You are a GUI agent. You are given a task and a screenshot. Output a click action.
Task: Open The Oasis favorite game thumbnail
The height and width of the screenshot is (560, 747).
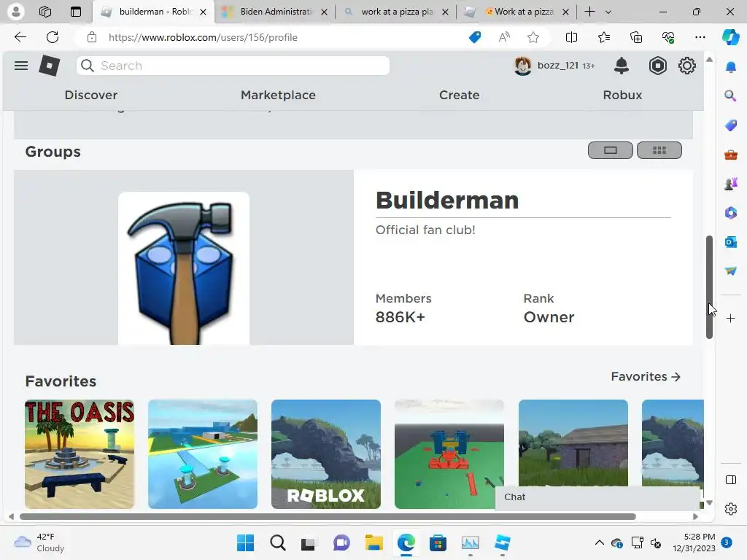(x=80, y=454)
